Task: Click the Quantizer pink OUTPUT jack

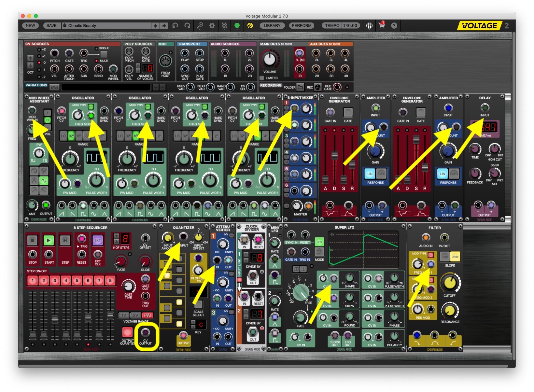Action: (184, 335)
